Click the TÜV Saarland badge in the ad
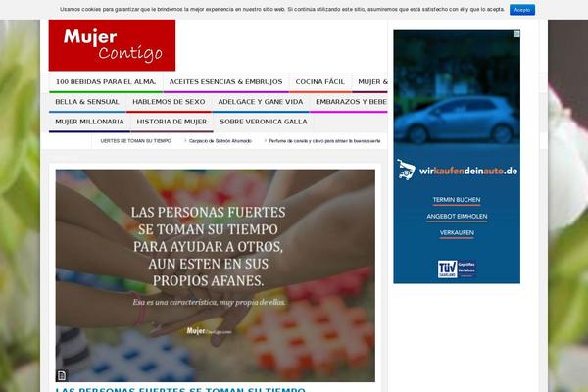Screen dimensions: 588x392 pos(457,269)
